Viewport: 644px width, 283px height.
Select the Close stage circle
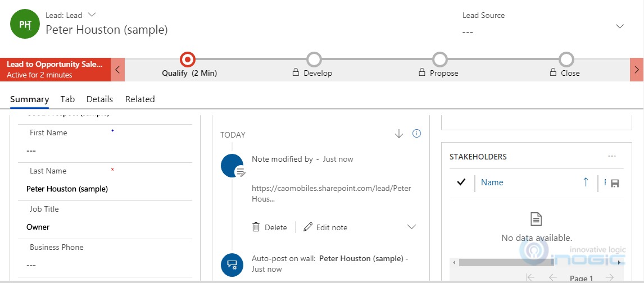click(x=566, y=60)
